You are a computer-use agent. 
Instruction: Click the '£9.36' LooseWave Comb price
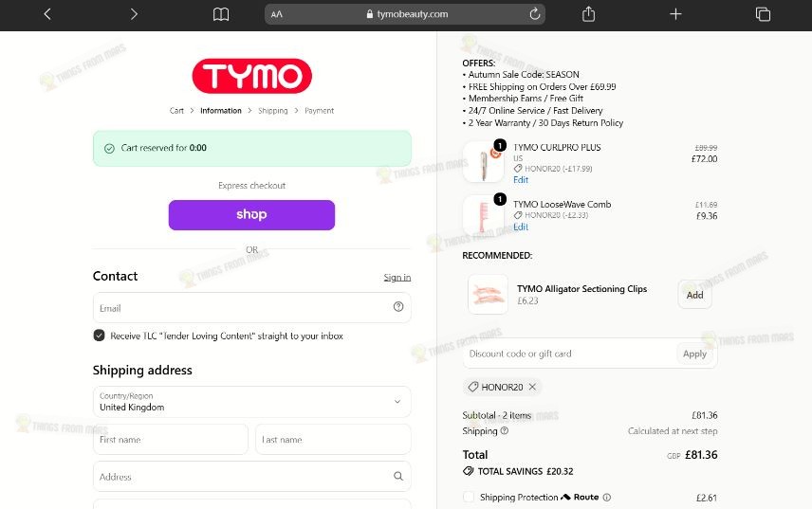pos(707,216)
